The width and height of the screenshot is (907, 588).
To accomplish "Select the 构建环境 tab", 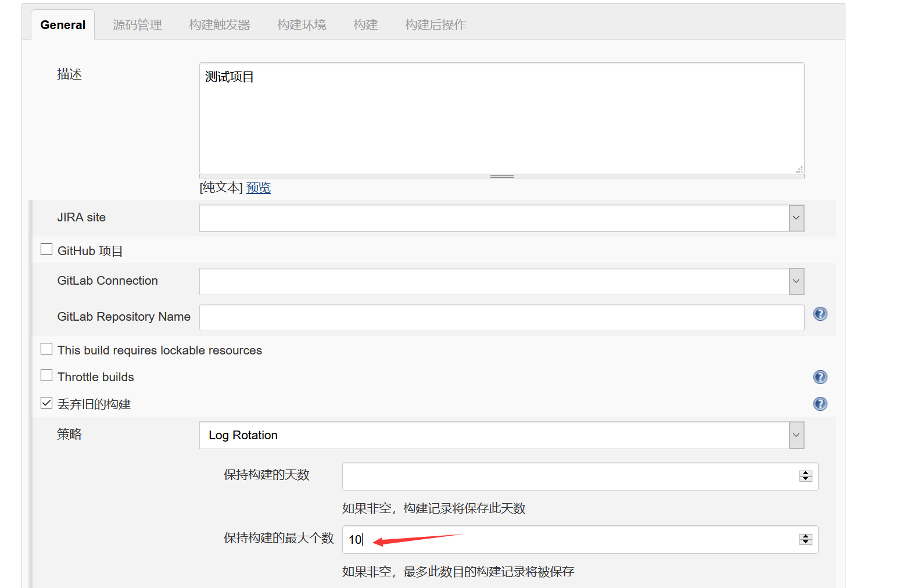I will tap(302, 25).
